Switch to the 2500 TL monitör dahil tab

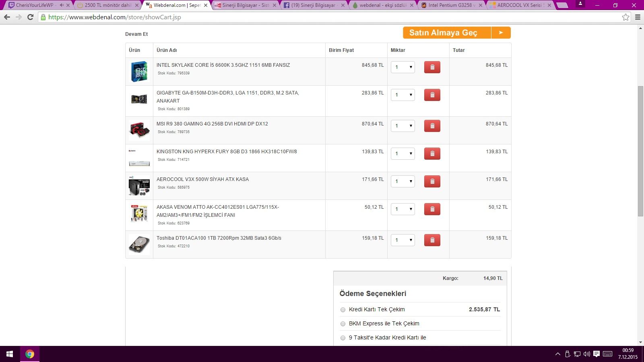[108, 5]
